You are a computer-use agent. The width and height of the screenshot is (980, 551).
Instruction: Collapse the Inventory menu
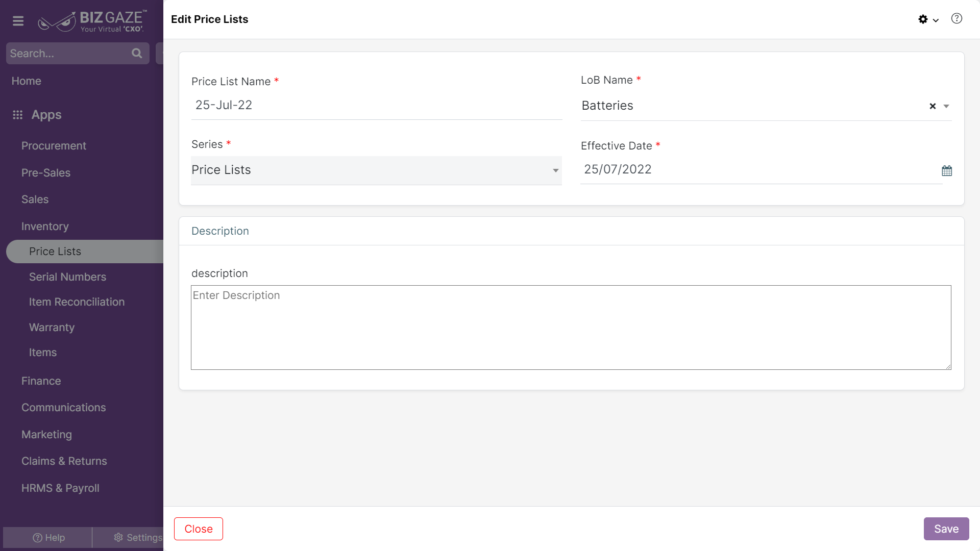(x=45, y=227)
